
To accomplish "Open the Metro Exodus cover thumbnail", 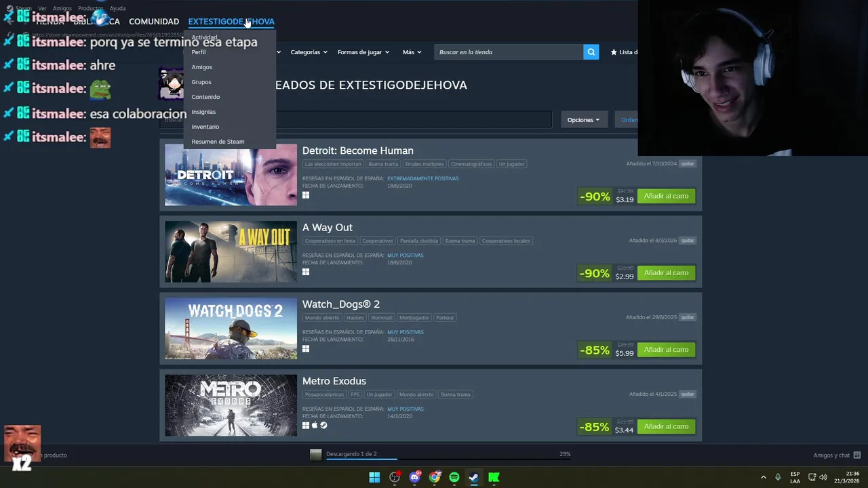I will (231, 405).
